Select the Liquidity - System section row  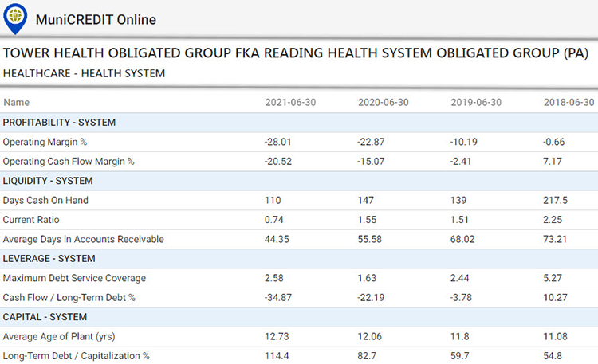pos(299,181)
